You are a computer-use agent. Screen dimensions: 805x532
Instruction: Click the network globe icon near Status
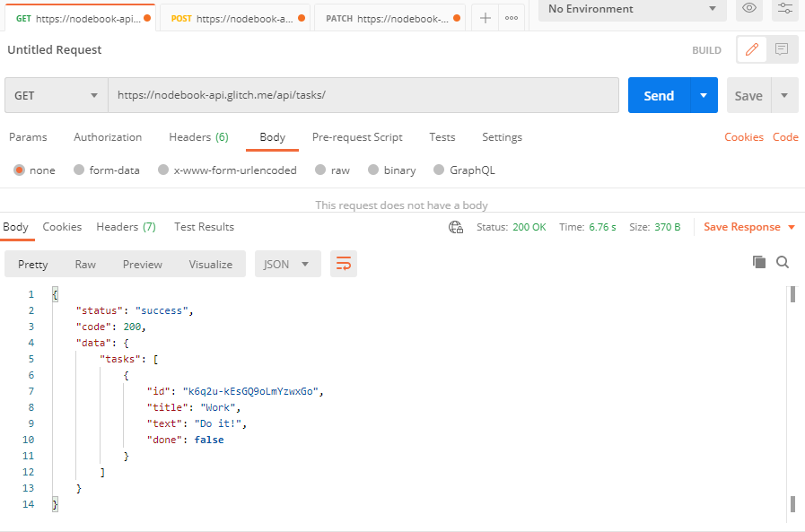(x=456, y=227)
